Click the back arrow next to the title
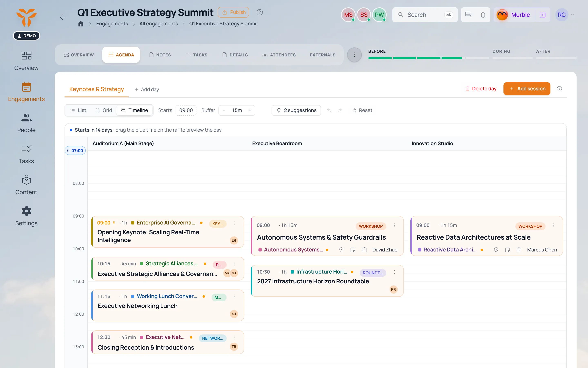The height and width of the screenshot is (368, 588). [63, 17]
